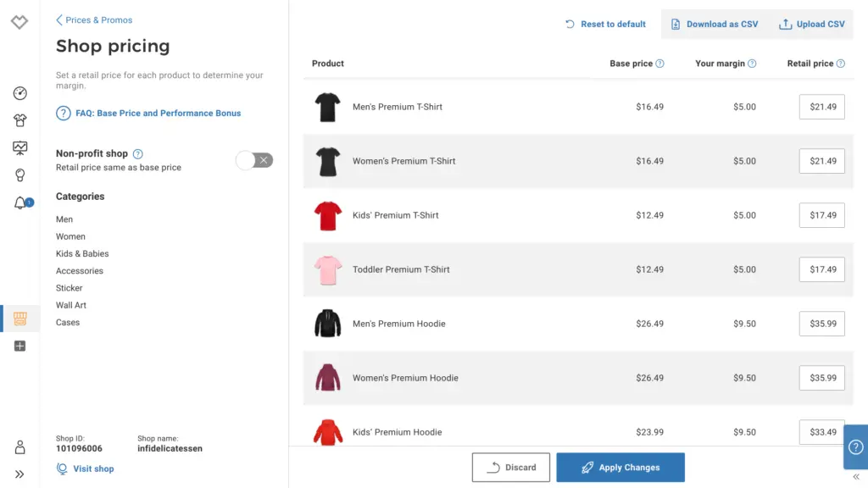Viewport: 868px width, 488px height.
Task: Collapse the help panel double chevron at bottom right
Action: tap(855, 477)
